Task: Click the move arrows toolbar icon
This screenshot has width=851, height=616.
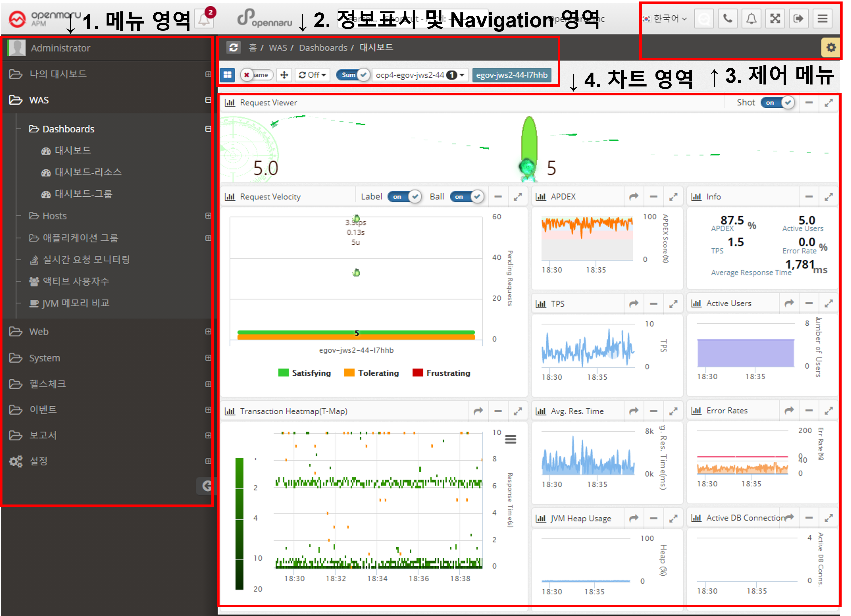Action: pyautogui.click(x=284, y=75)
